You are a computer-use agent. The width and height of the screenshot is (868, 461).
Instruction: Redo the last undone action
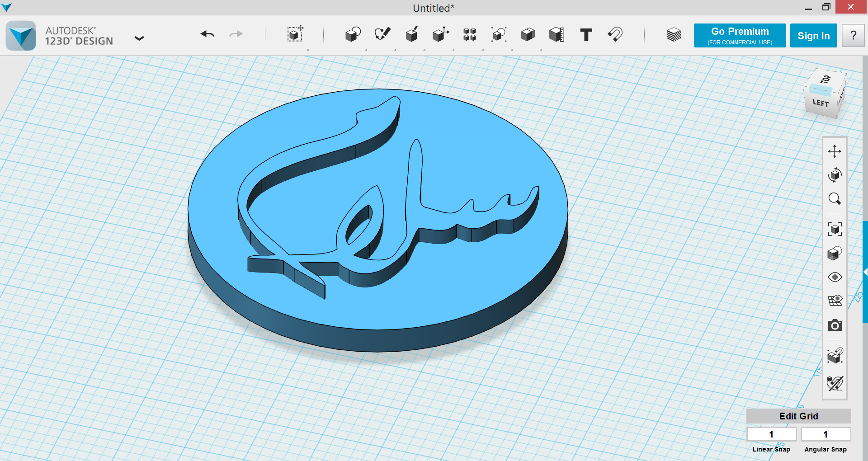click(236, 34)
